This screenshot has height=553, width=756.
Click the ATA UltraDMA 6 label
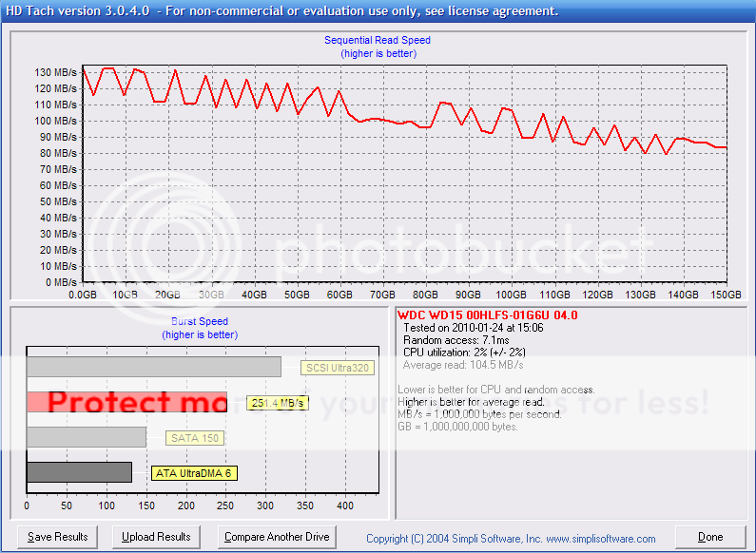pos(194,473)
